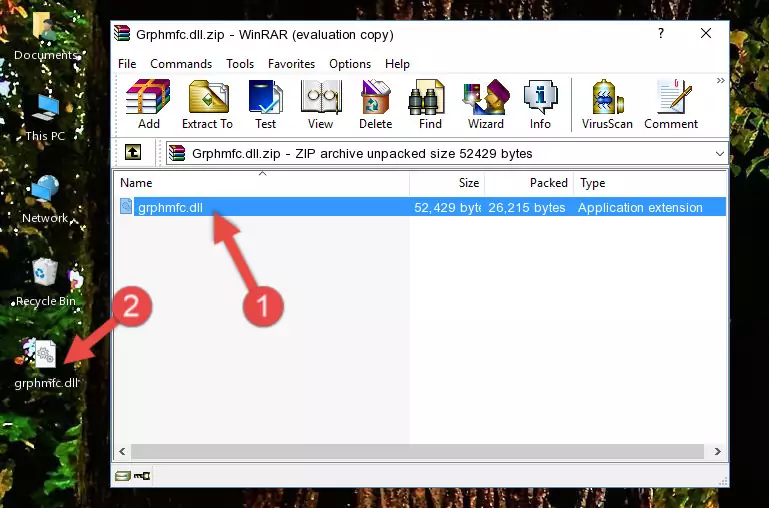Close the WinRAR window
The height and width of the screenshot is (508, 769).
click(x=706, y=33)
